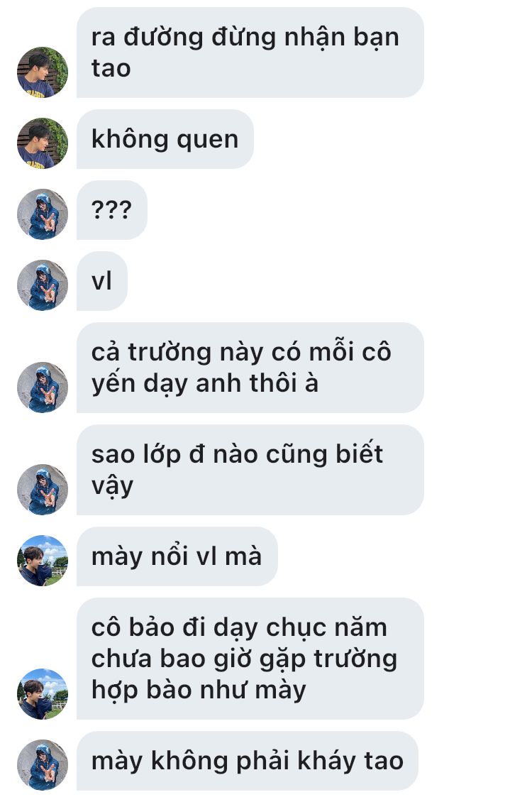The height and width of the screenshot is (797, 532).
Task: Tap avatar beside "cả trường này có mỗi cô"
Action: 42,387
